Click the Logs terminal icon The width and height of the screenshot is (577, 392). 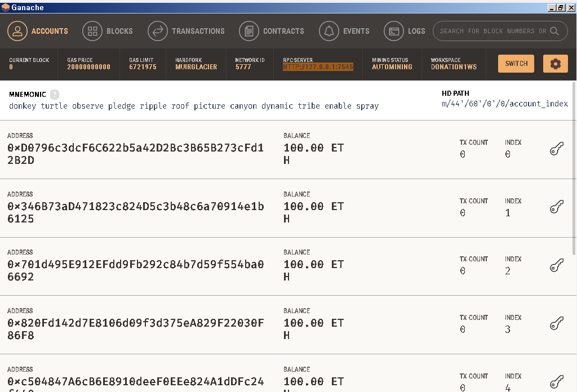click(394, 31)
